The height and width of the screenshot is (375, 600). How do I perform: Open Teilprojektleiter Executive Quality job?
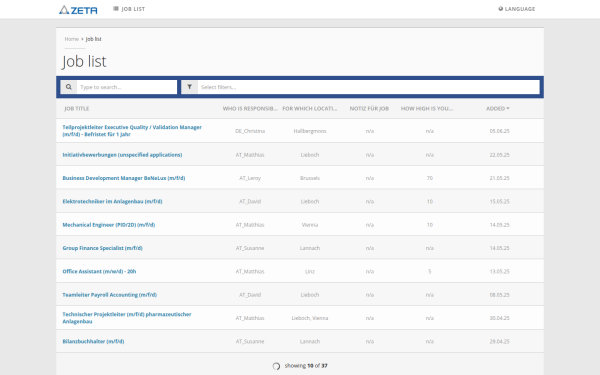tap(132, 131)
